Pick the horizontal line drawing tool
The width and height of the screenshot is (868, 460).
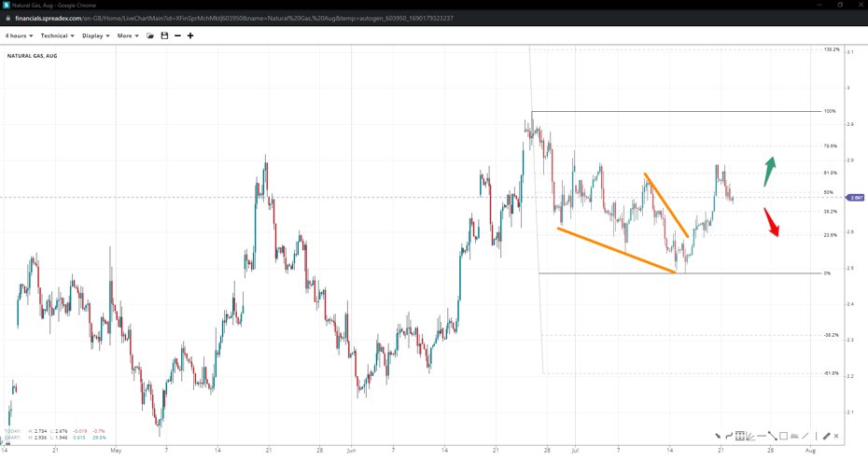[x=762, y=436]
